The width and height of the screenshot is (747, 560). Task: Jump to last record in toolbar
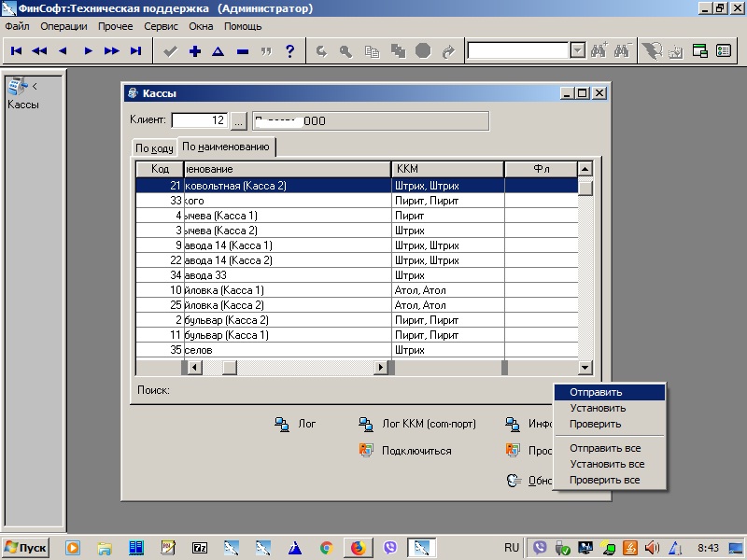(136, 51)
